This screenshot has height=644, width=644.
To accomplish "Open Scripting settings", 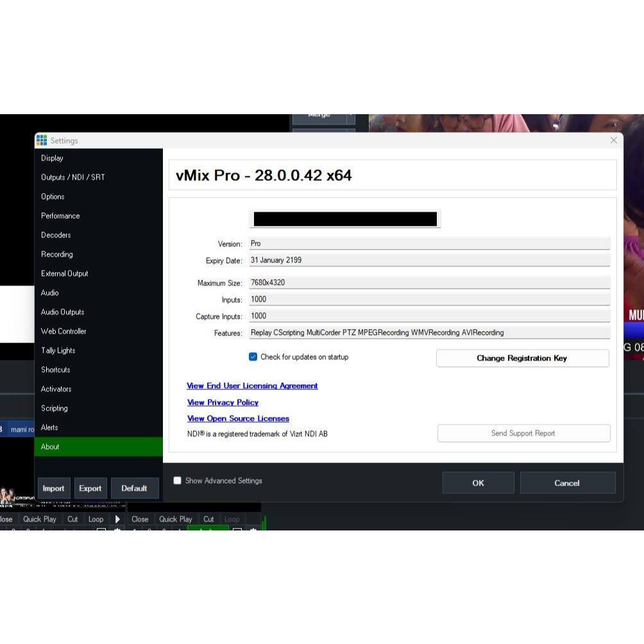I will click(x=99, y=408).
